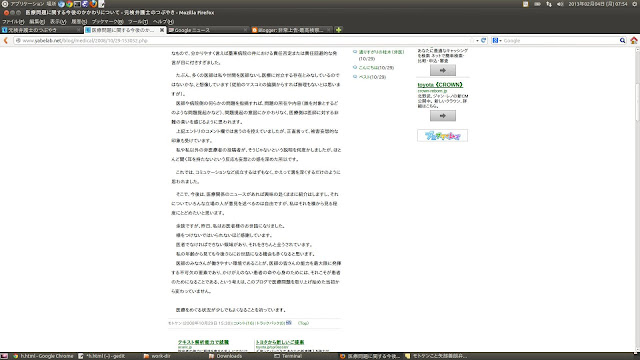Launch Thunderbird from the top panel launcher
The image size is (640, 360).
(x=62, y=4)
